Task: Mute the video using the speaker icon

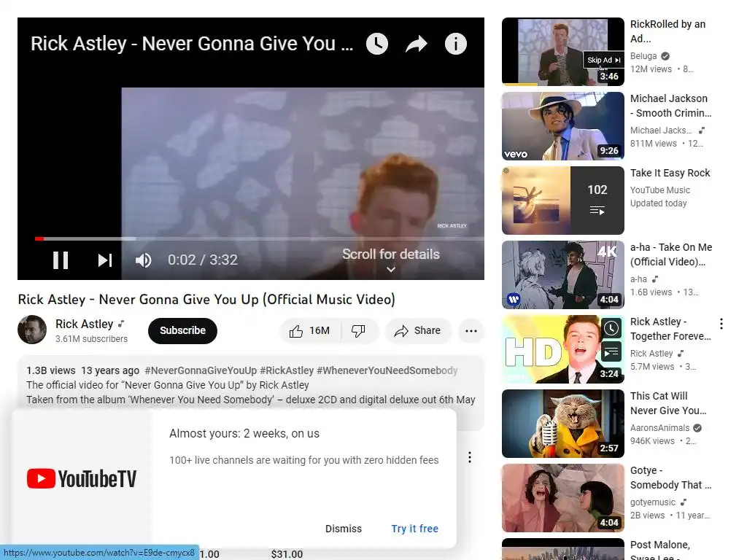Action: (x=144, y=260)
